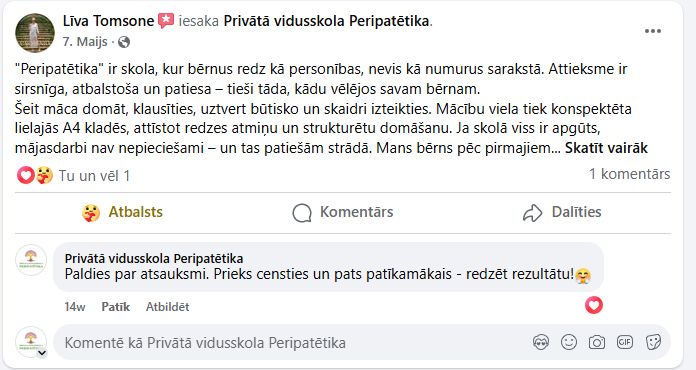Open the emoji picker smiley icon
The image size is (696, 370).
coord(569,342)
